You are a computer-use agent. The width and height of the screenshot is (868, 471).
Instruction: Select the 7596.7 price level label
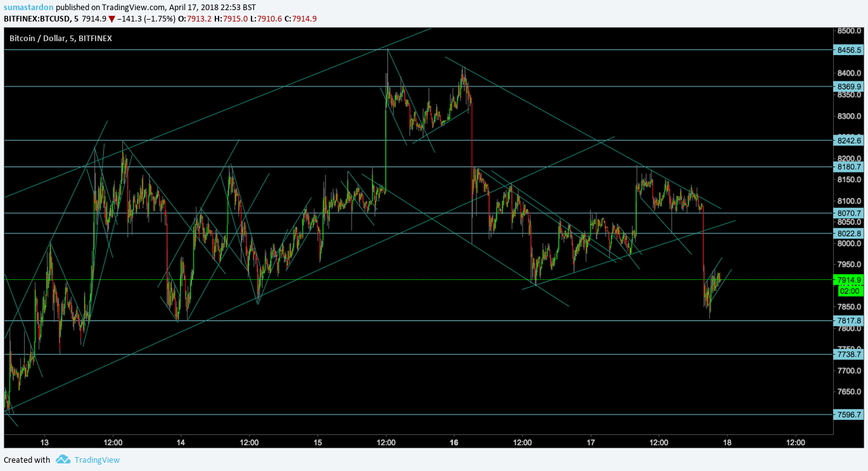(x=849, y=415)
